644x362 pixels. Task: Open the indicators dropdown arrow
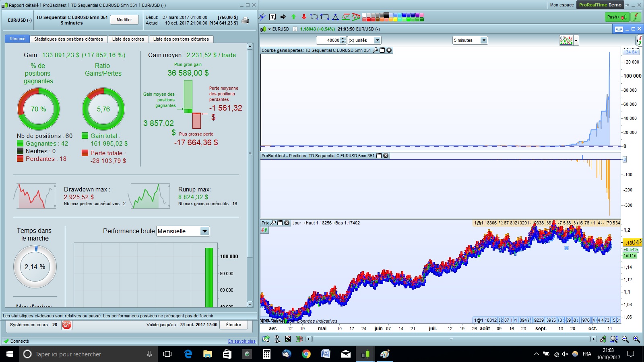pyautogui.click(x=576, y=40)
